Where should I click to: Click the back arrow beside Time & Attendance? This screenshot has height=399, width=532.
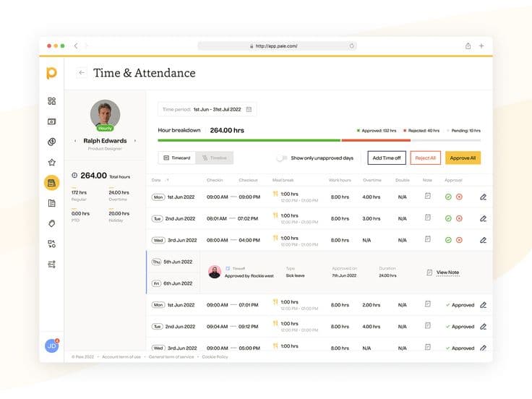click(x=82, y=72)
